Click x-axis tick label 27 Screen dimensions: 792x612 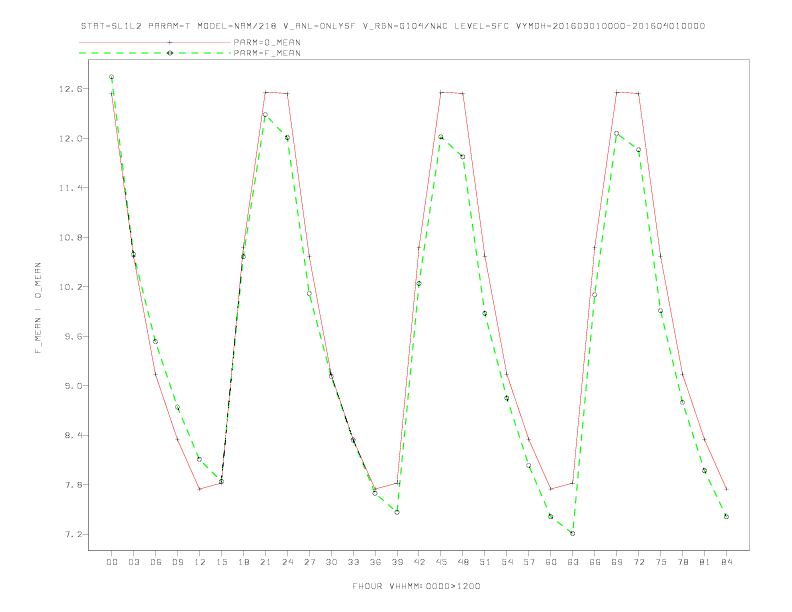[x=309, y=562]
